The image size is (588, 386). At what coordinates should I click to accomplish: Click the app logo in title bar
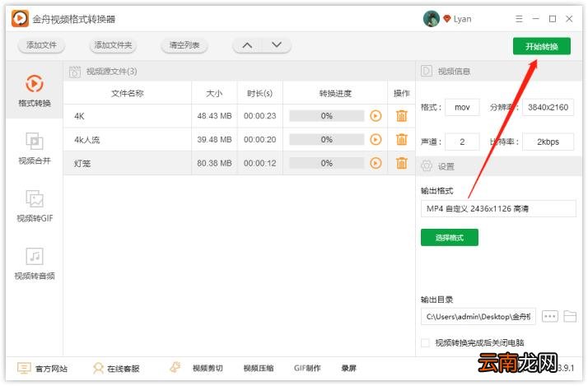(x=20, y=18)
